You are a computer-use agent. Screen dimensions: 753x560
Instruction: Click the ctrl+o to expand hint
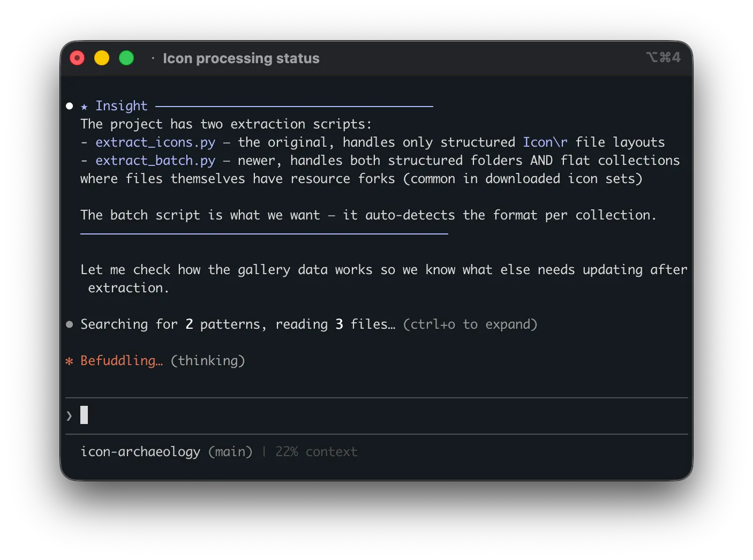coord(470,324)
